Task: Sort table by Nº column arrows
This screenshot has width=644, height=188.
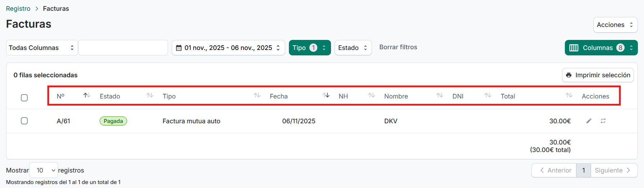Action: pos(87,95)
